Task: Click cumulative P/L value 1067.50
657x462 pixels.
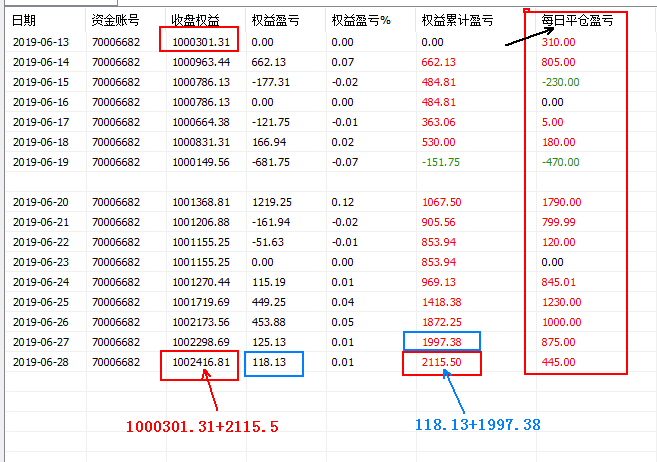Action: click(x=442, y=202)
